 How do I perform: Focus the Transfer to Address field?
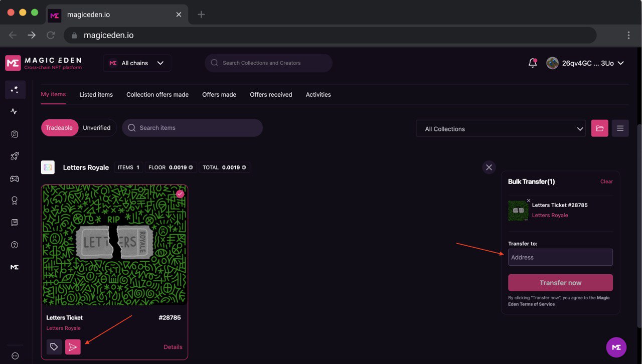click(x=560, y=257)
